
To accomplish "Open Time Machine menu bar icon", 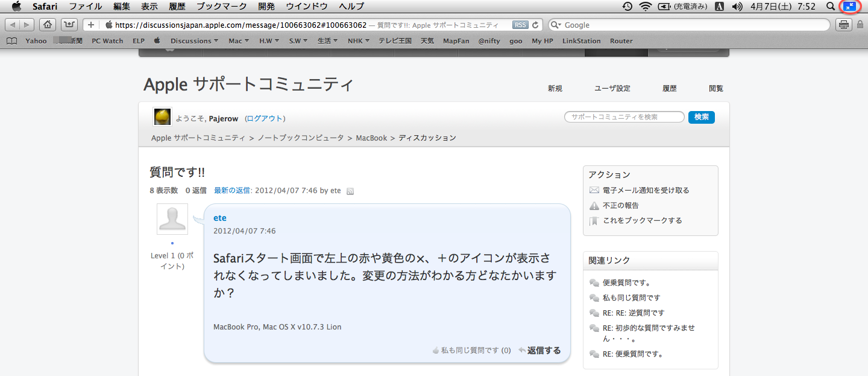I will point(627,7).
